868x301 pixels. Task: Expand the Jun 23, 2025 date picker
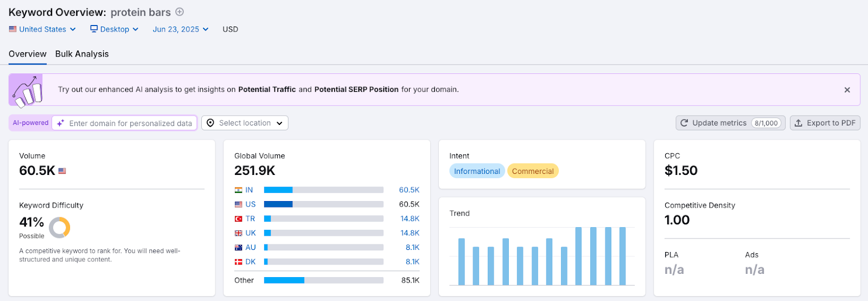click(181, 29)
